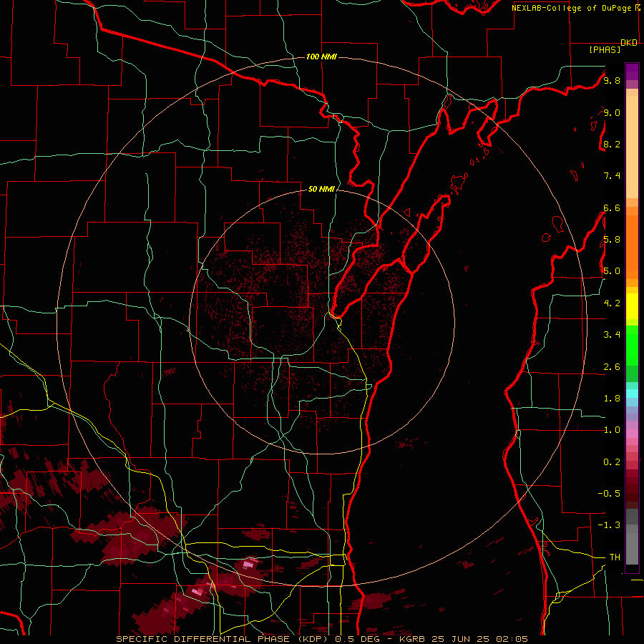644x644 pixels.
Task: Click the Specific Differential Phase caption at bottom
Action: [x=322, y=639]
